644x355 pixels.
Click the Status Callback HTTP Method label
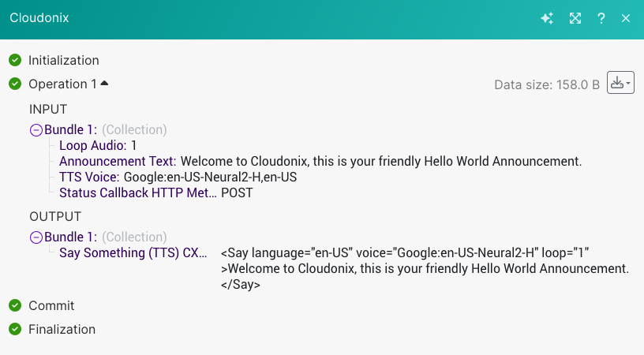[x=137, y=192]
